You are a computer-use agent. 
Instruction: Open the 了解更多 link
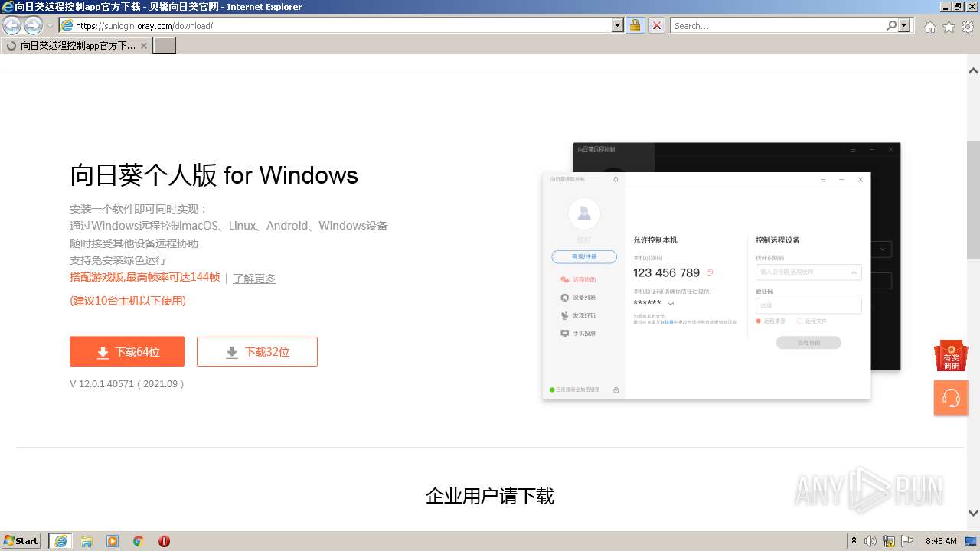[254, 279]
